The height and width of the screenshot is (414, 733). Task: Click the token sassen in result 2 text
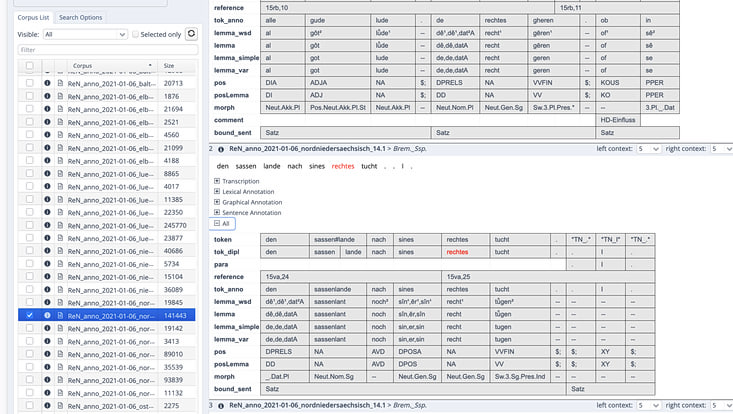click(246, 166)
